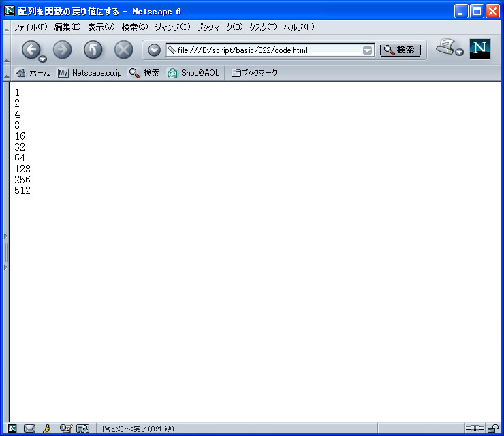Image resolution: width=504 pixels, height=436 pixels.
Task: Click the number 256 in the page output
Action: [x=22, y=180]
